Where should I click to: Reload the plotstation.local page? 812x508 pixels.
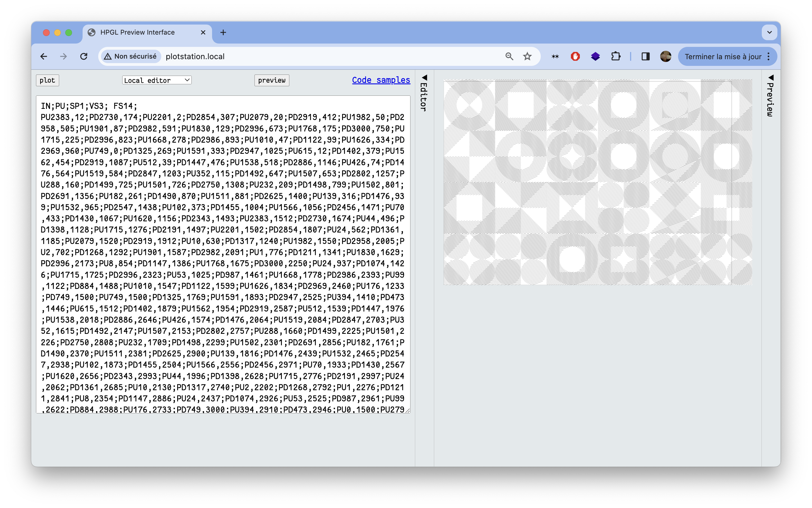84,56
